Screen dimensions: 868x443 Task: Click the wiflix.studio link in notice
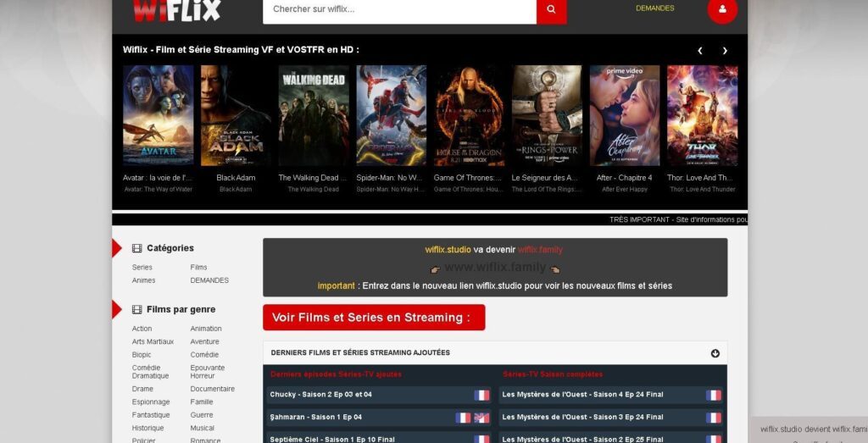(448, 250)
